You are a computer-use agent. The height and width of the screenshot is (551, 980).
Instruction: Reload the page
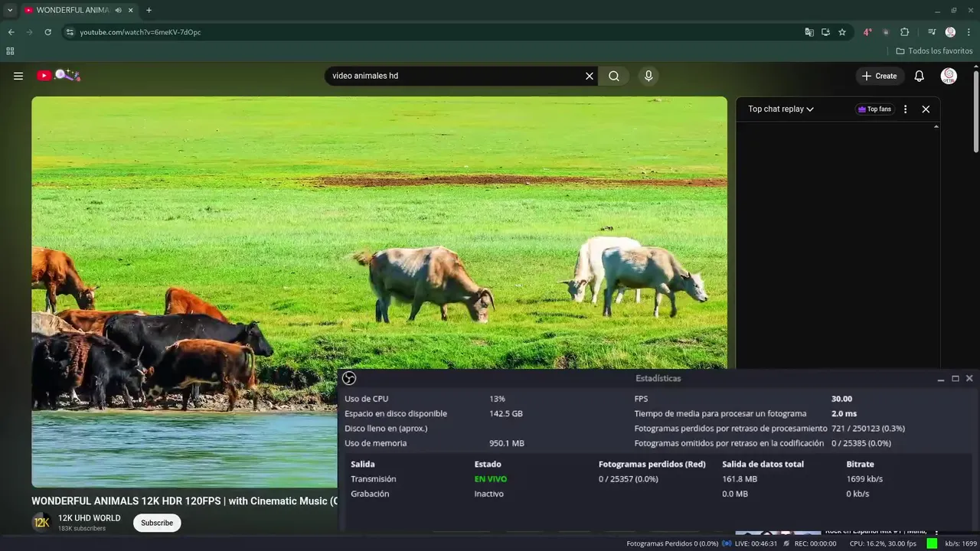point(47,32)
